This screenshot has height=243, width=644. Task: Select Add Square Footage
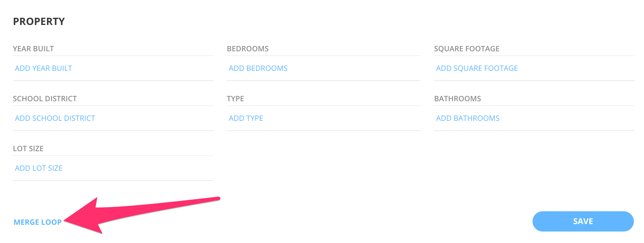pyautogui.click(x=477, y=69)
